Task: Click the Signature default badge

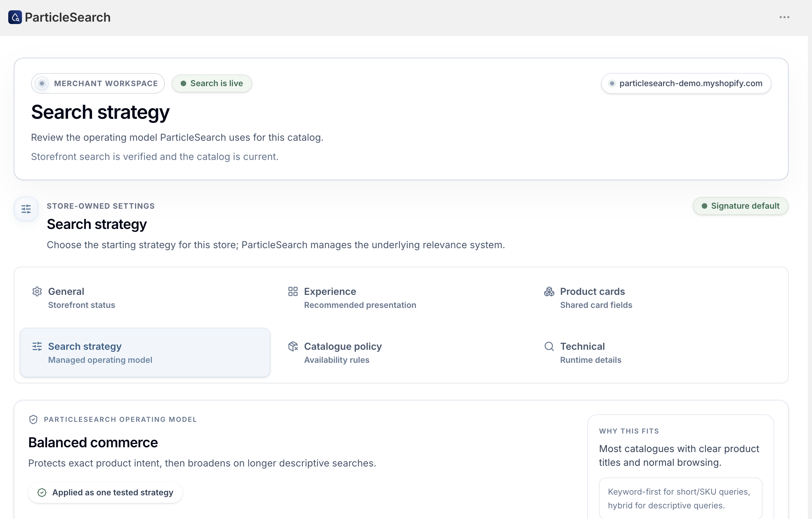Action: (741, 206)
